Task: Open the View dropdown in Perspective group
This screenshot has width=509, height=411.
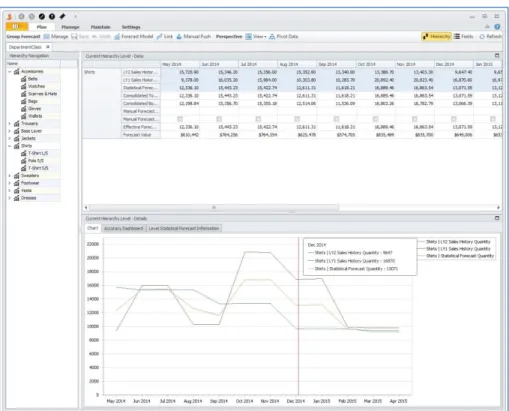Action: (256, 36)
